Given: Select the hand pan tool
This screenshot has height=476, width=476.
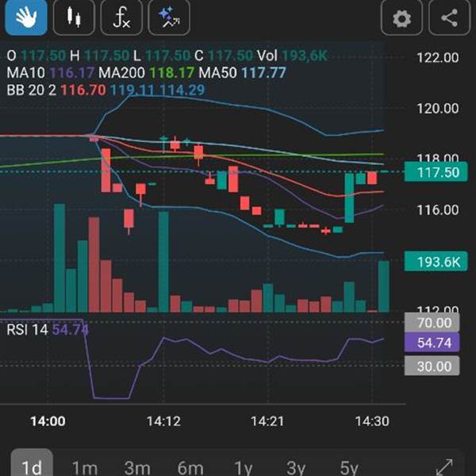Looking at the screenshot, I should (x=26, y=17).
